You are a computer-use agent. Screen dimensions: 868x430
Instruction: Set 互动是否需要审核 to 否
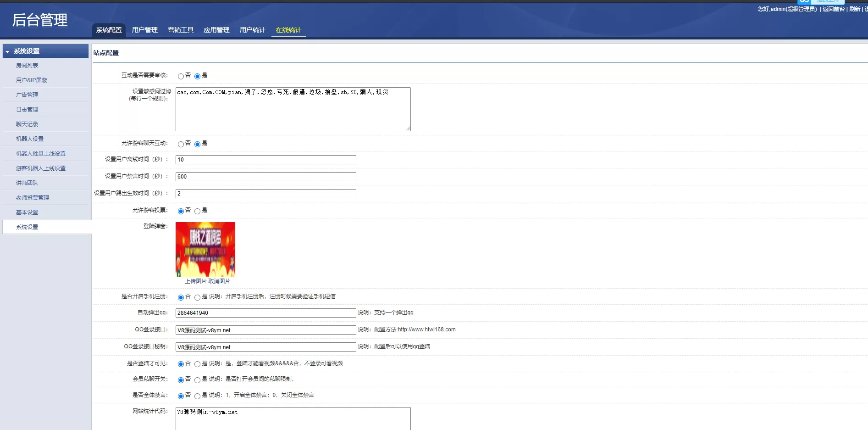(181, 76)
